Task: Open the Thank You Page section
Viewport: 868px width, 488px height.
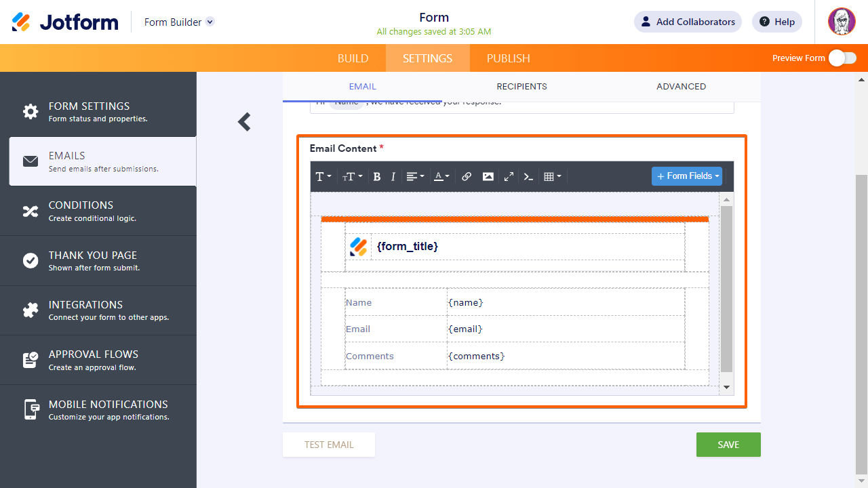Action: 98,261
